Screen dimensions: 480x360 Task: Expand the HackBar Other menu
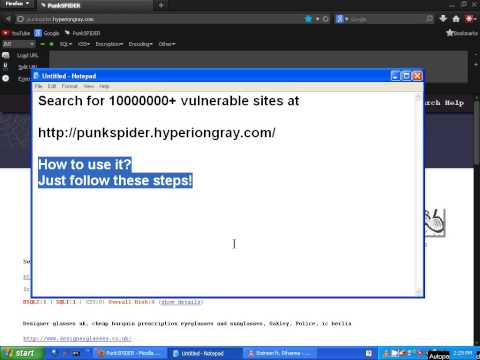pyautogui.click(x=167, y=44)
